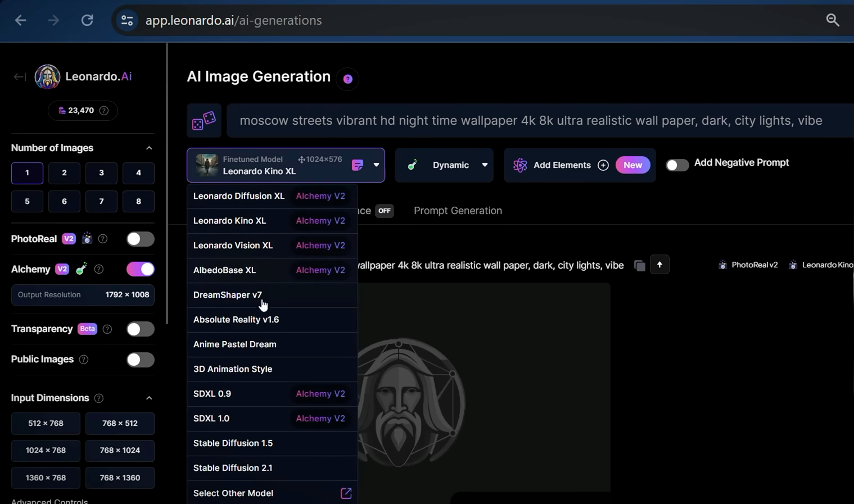Open the Prompt Generation tab
The height and width of the screenshot is (504, 854).
458,211
